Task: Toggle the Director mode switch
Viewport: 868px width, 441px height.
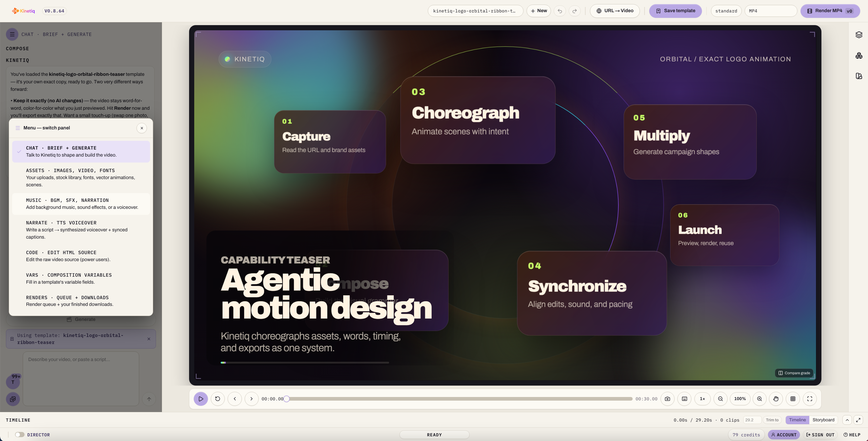Action: (x=20, y=435)
